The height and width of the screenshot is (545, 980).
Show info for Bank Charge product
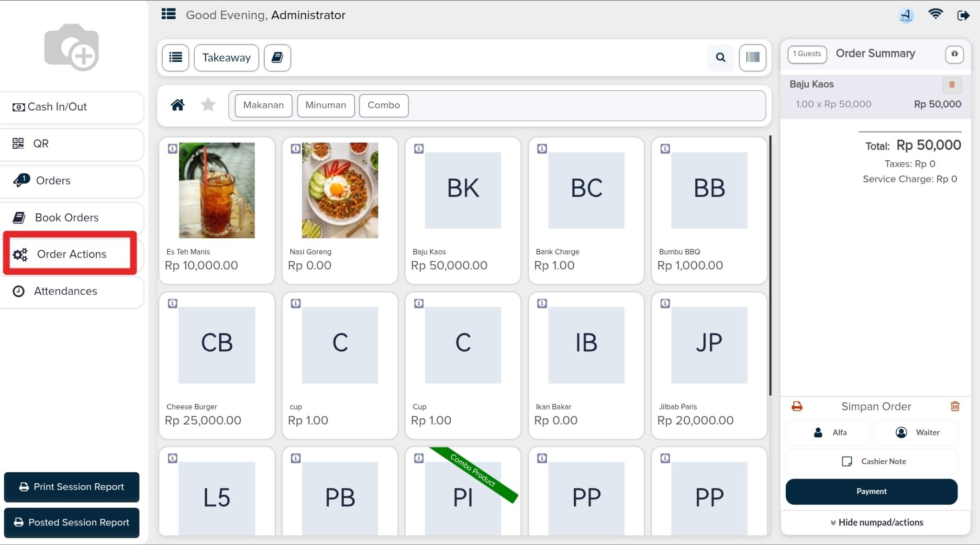pyautogui.click(x=542, y=149)
